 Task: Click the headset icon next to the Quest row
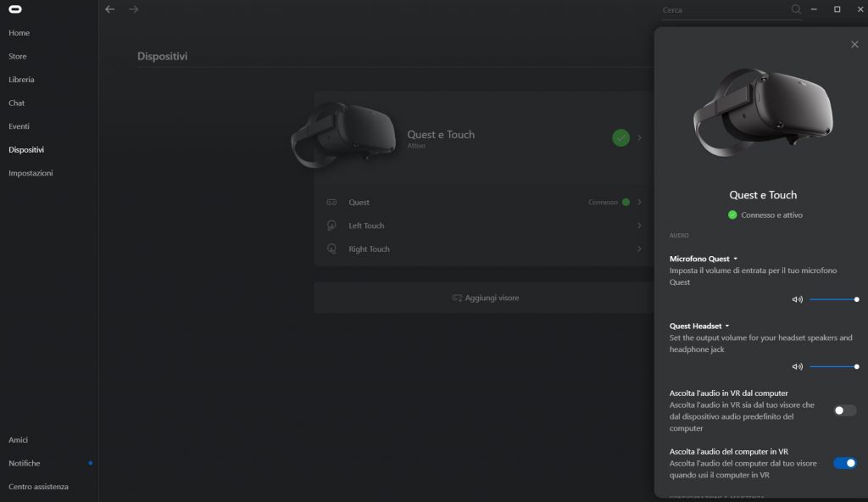pyautogui.click(x=334, y=202)
